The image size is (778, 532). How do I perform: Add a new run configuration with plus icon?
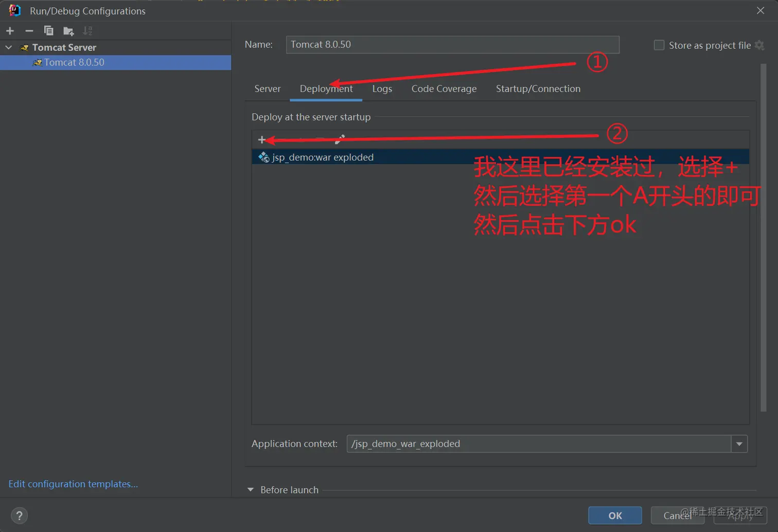[x=10, y=31]
